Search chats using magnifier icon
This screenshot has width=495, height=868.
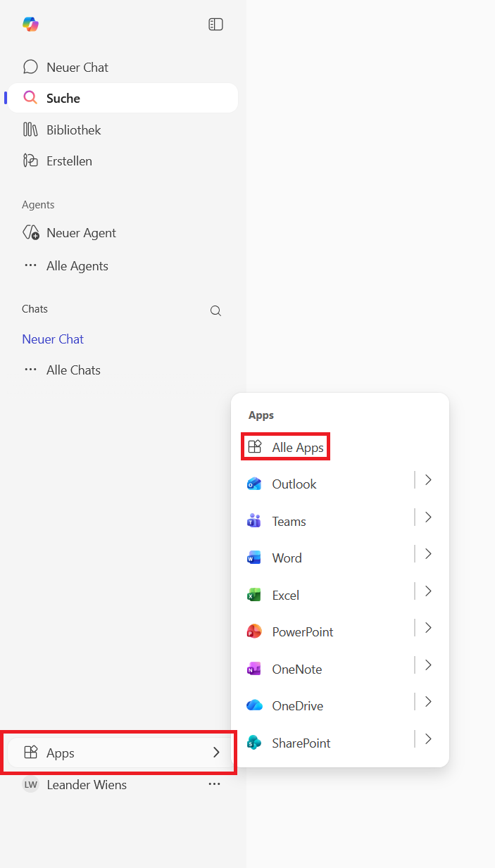(x=216, y=311)
